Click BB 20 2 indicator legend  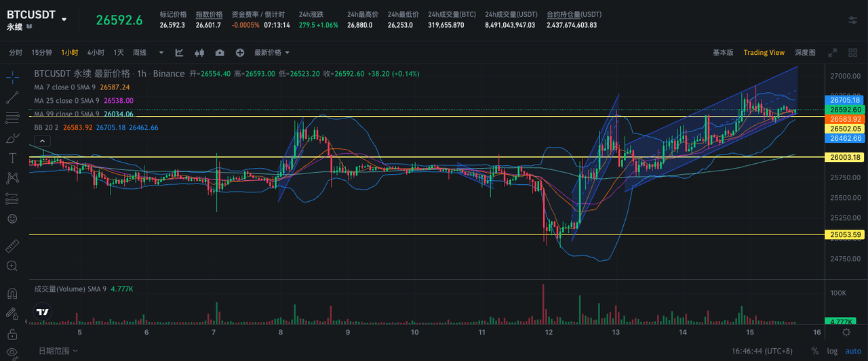click(96, 127)
